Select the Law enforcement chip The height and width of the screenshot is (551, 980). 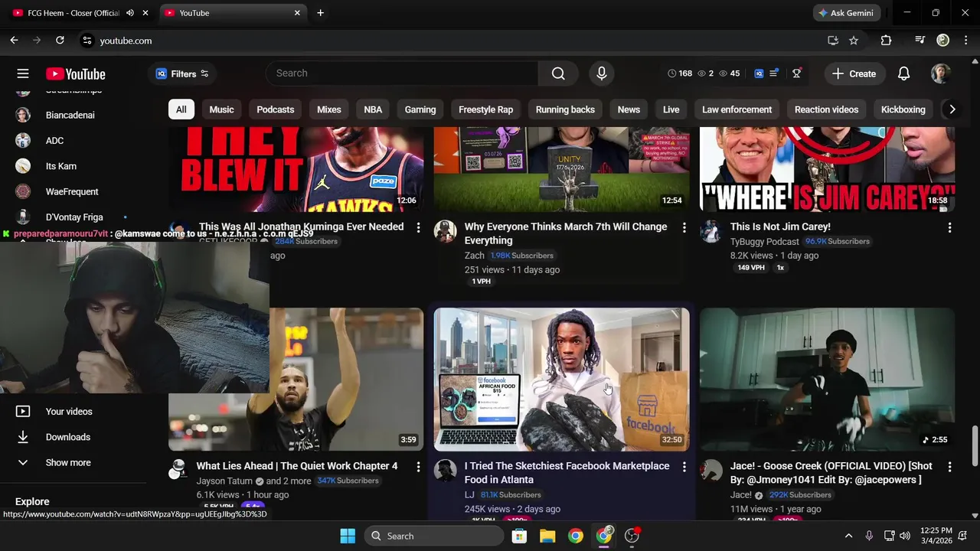737,109
